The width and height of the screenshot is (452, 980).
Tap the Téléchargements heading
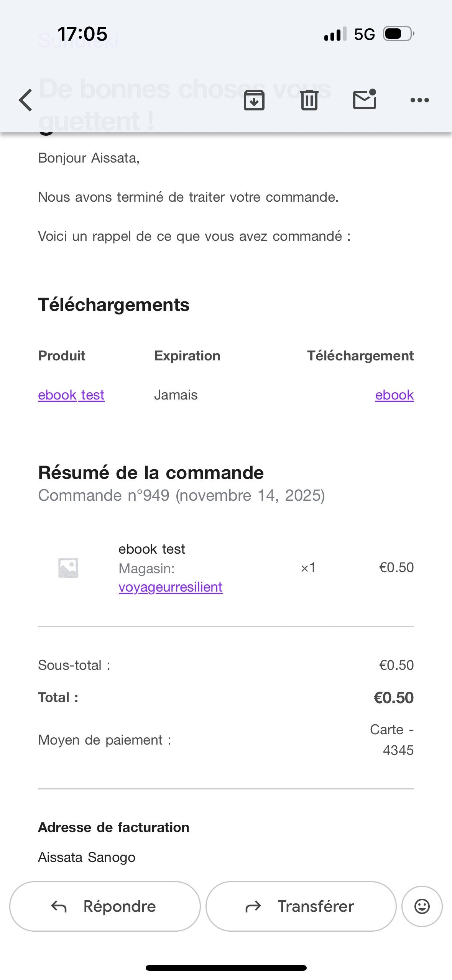click(x=114, y=305)
